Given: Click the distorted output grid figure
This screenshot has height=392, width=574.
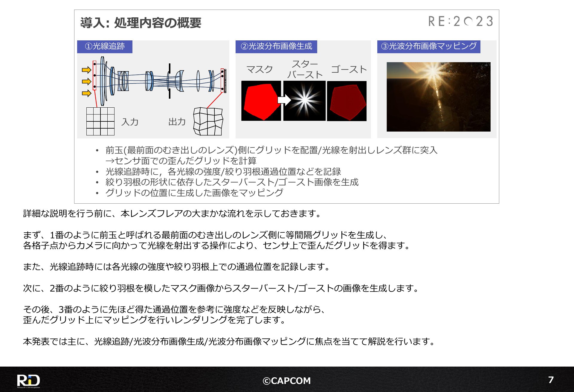Looking at the screenshot, I should [208, 121].
